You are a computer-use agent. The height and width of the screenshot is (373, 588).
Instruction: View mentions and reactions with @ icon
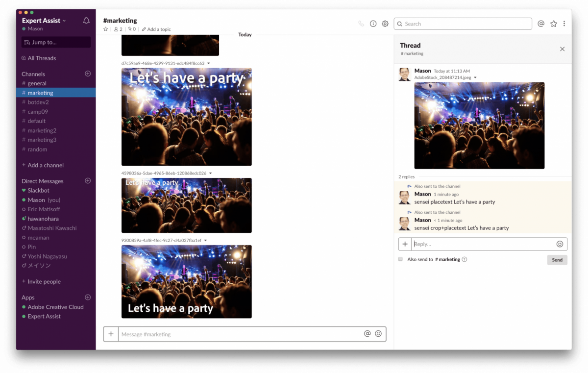point(541,23)
